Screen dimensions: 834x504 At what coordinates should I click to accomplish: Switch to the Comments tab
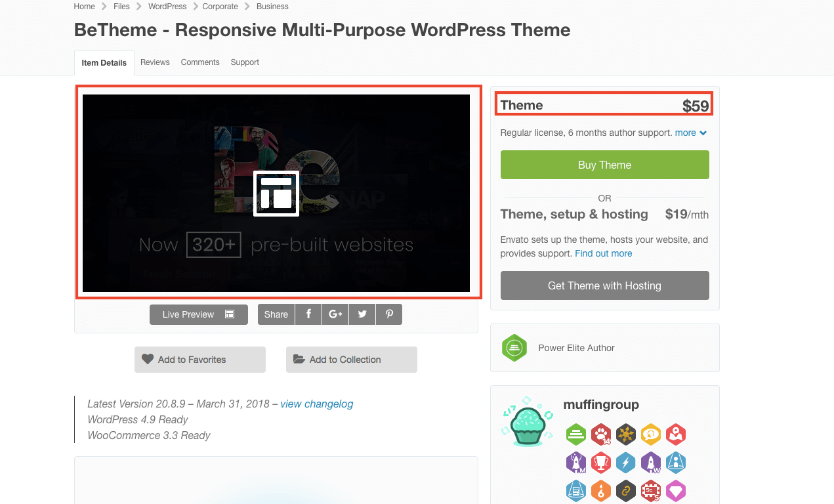pyautogui.click(x=200, y=62)
